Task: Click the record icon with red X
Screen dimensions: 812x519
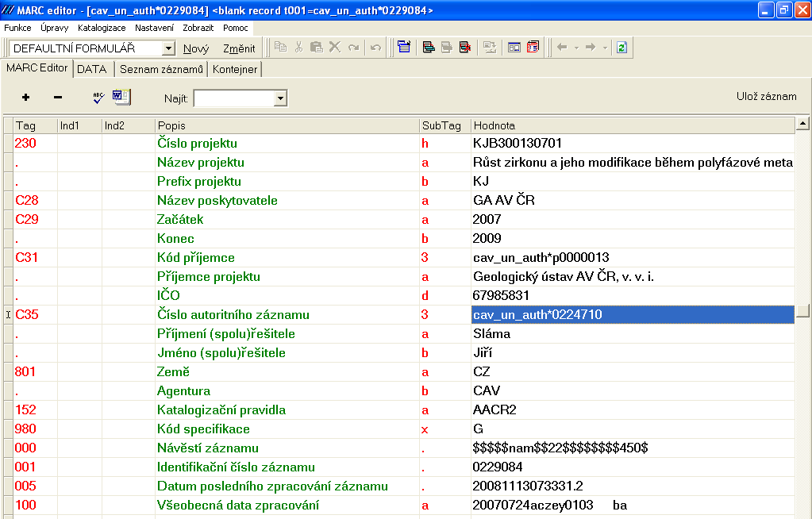Action: (x=465, y=47)
